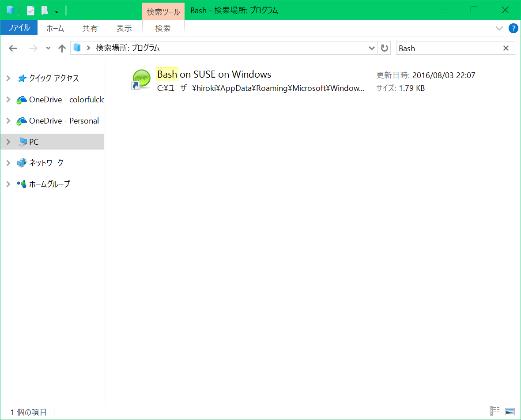Click the 更新日時 2016/08/03 22:07 text
521x420 pixels.
point(426,75)
